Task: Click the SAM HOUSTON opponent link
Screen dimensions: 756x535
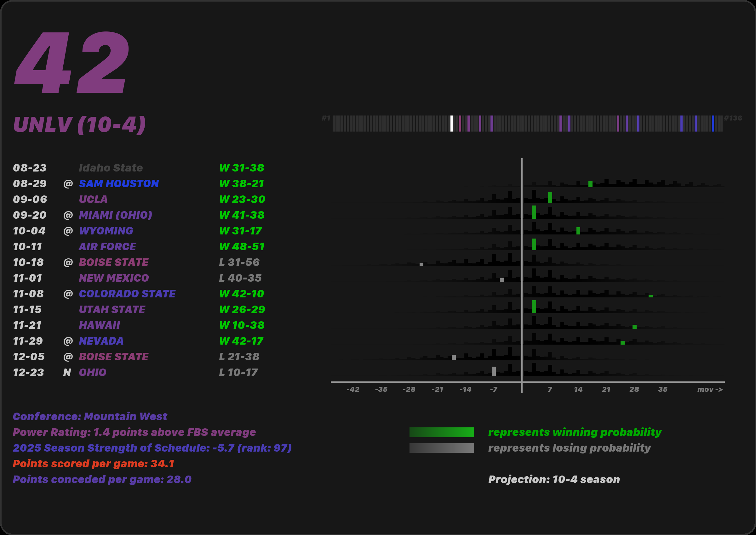Action: coord(119,183)
